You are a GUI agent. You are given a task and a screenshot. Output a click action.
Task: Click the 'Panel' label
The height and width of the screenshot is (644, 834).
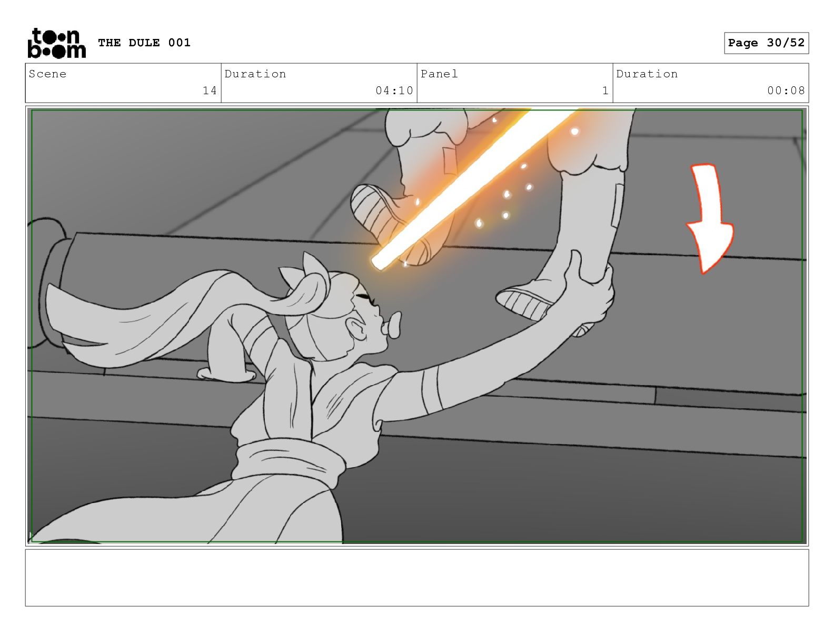click(x=439, y=74)
